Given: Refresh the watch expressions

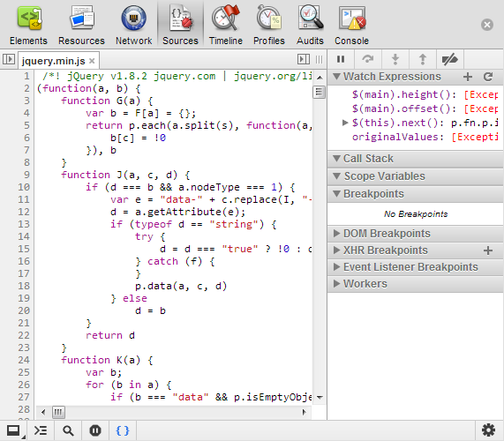Looking at the screenshot, I should click(488, 77).
